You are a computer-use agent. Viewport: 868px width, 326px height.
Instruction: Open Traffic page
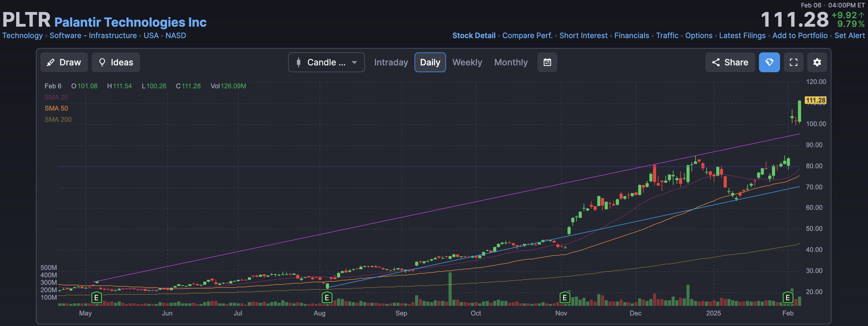pyautogui.click(x=667, y=35)
